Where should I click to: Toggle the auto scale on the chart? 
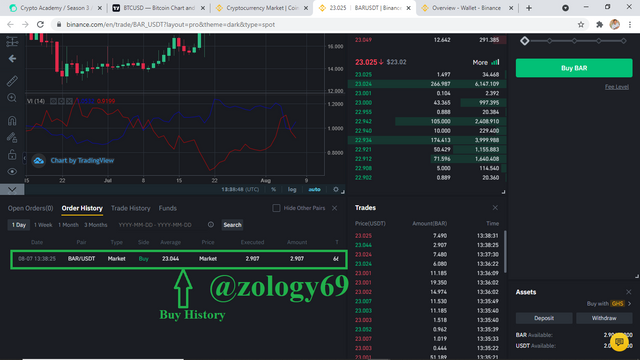pyautogui.click(x=314, y=189)
